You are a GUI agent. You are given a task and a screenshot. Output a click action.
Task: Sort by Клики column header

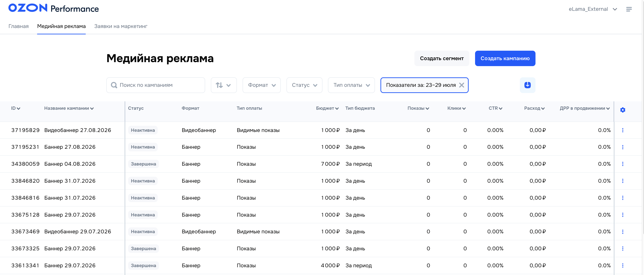[457, 108]
